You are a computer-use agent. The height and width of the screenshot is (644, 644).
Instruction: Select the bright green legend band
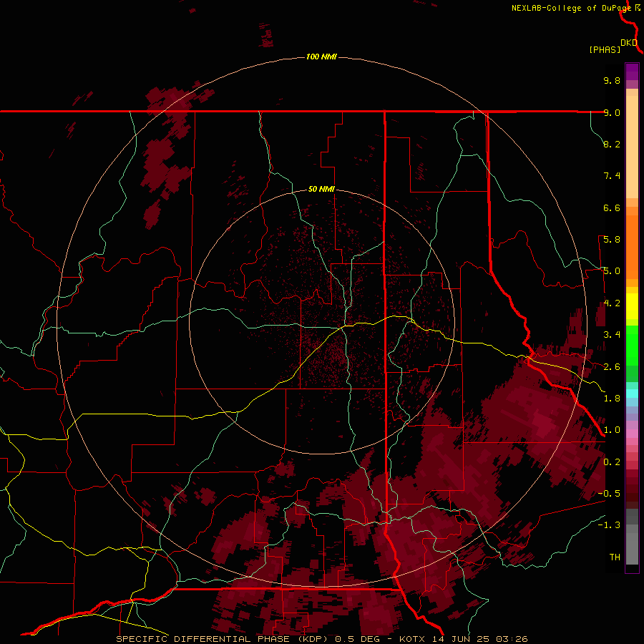point(632,345)
